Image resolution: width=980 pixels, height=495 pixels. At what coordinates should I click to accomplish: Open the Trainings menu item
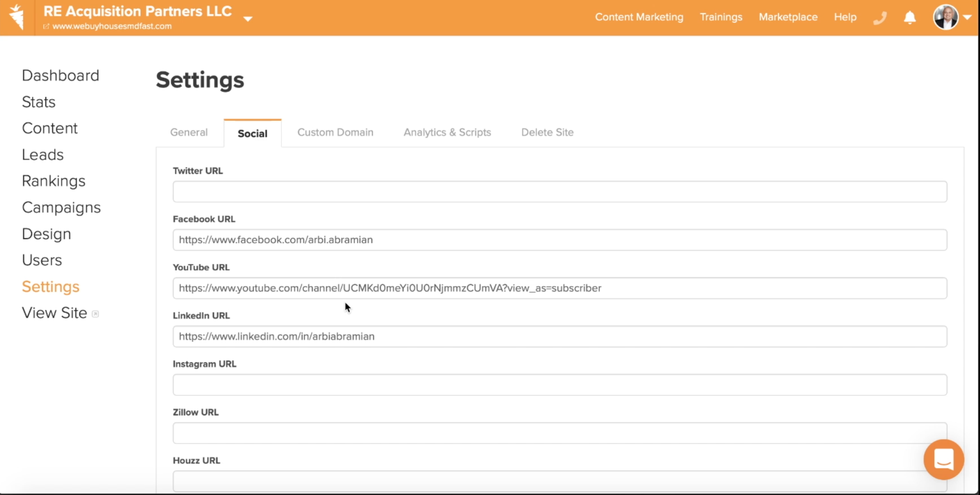click(721, 17)
